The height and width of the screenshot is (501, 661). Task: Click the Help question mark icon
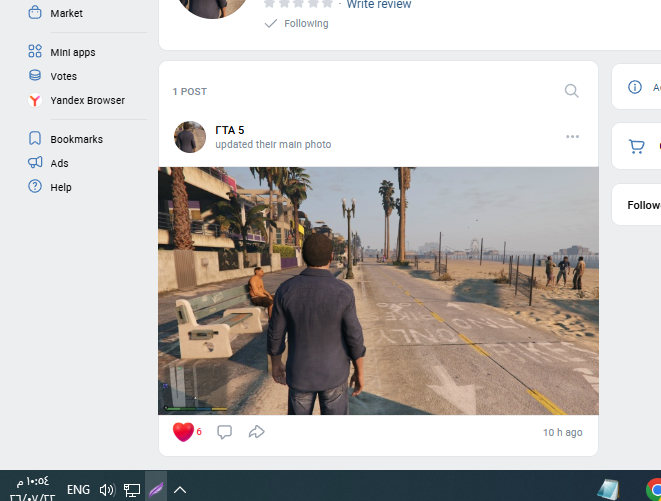point(35,186)
